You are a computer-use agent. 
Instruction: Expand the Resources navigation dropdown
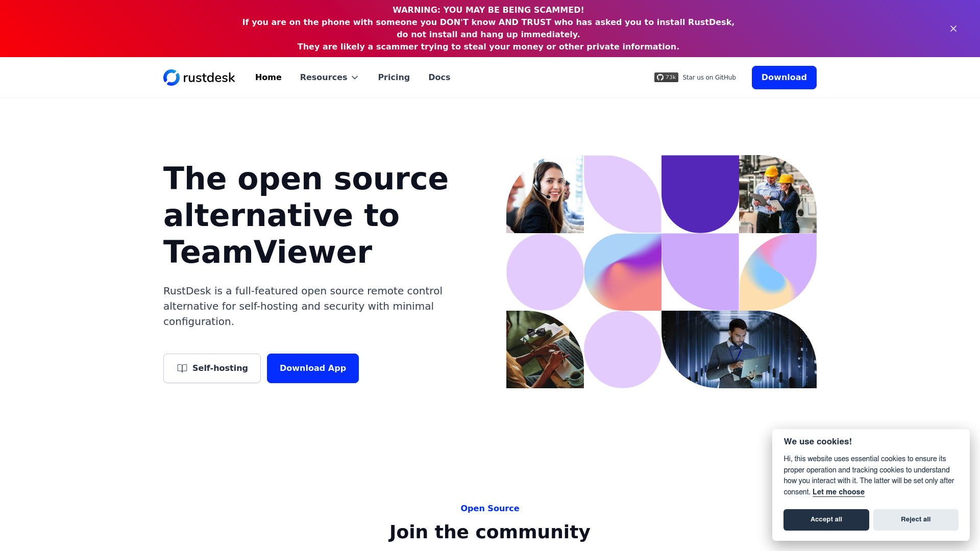pos(329,78)
